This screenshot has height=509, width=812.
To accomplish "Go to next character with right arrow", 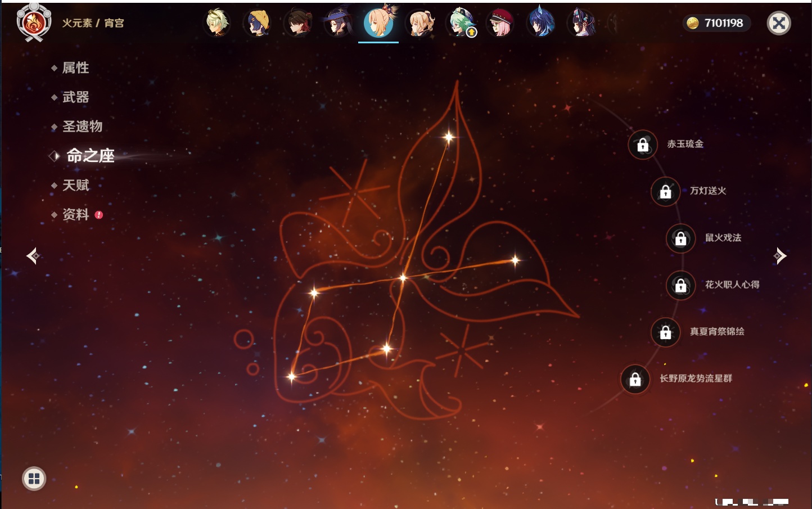I will coord(780,256).
